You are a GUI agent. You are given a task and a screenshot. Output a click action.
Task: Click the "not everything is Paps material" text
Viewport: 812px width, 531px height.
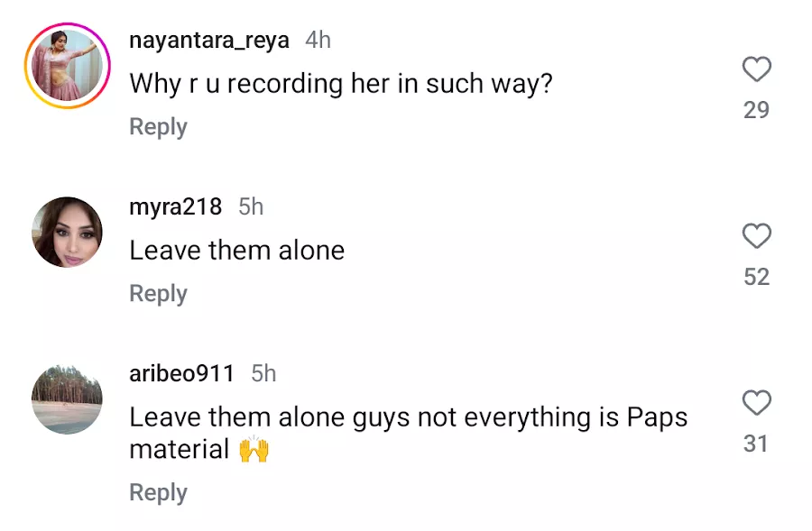tap(408, 433)
